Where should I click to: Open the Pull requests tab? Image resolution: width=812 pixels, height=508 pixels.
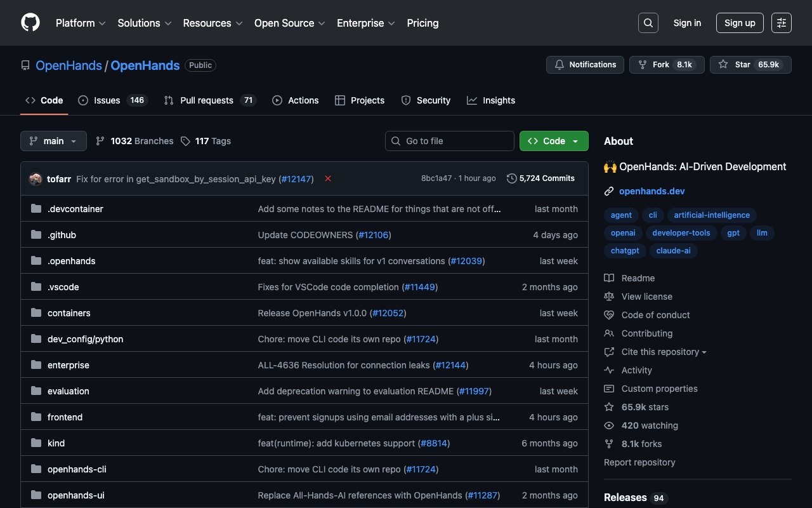(206, 100)
